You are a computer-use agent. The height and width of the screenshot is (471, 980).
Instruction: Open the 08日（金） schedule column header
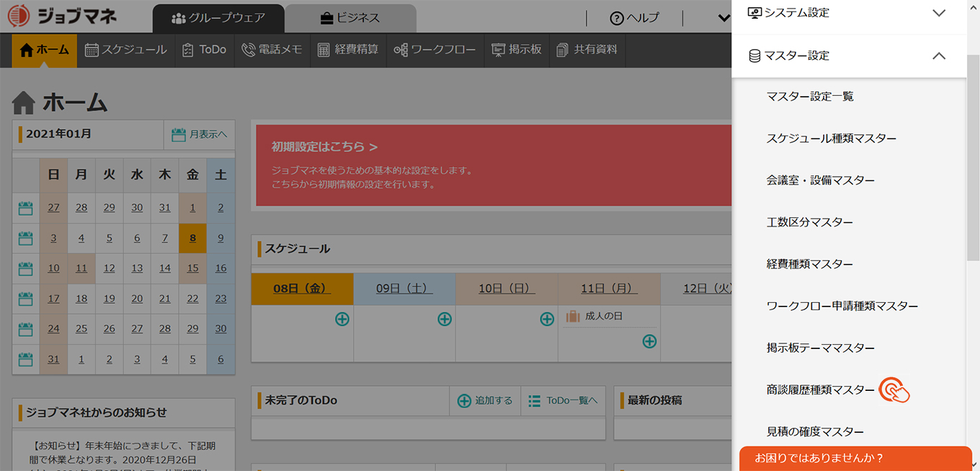pos(302,289)
